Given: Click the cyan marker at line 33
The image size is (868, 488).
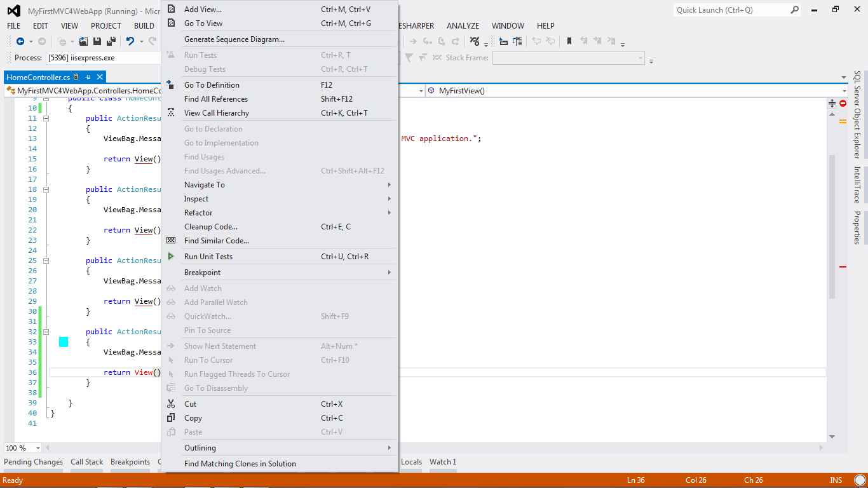Looking at the screenshot, I should pyautogui.click(x=64, y=342).
